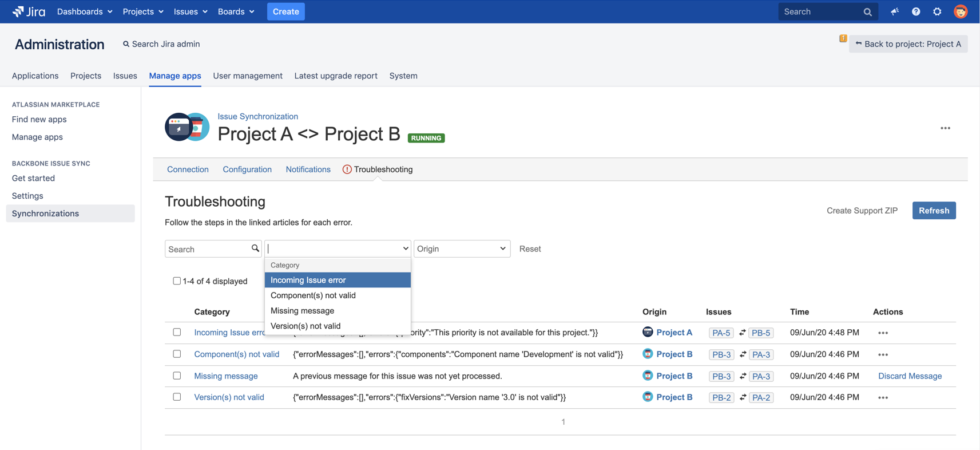Switch to the Configuration tab
Image resolution: width=980 pixels, height=450 pixels.
[247, 169]
